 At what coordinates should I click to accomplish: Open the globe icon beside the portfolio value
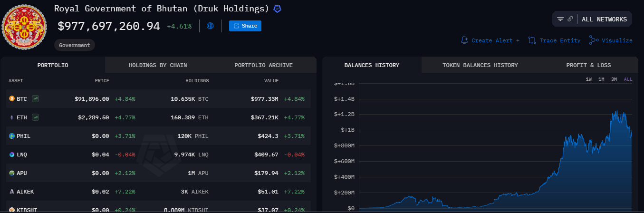pyautogui.click(x=210, y=26)
